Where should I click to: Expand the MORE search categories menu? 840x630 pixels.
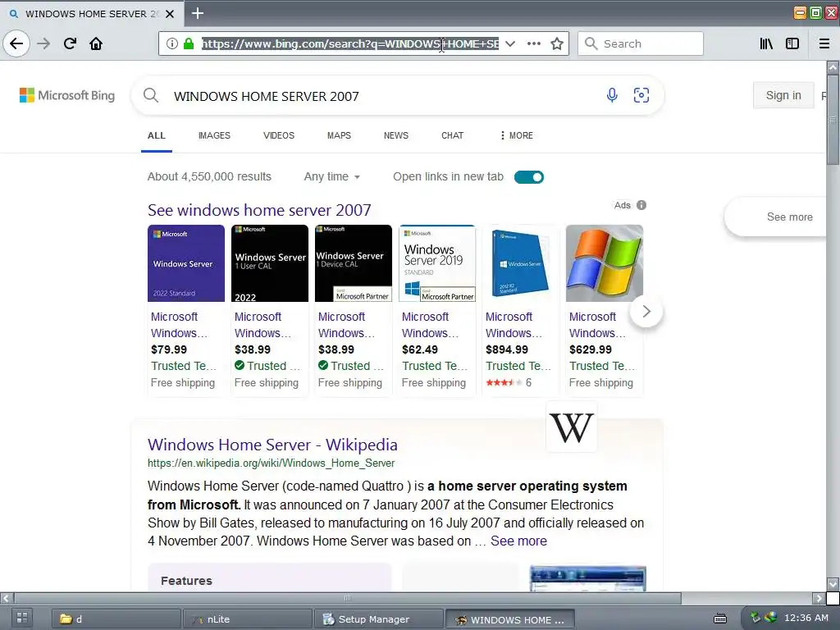point(517,135)
